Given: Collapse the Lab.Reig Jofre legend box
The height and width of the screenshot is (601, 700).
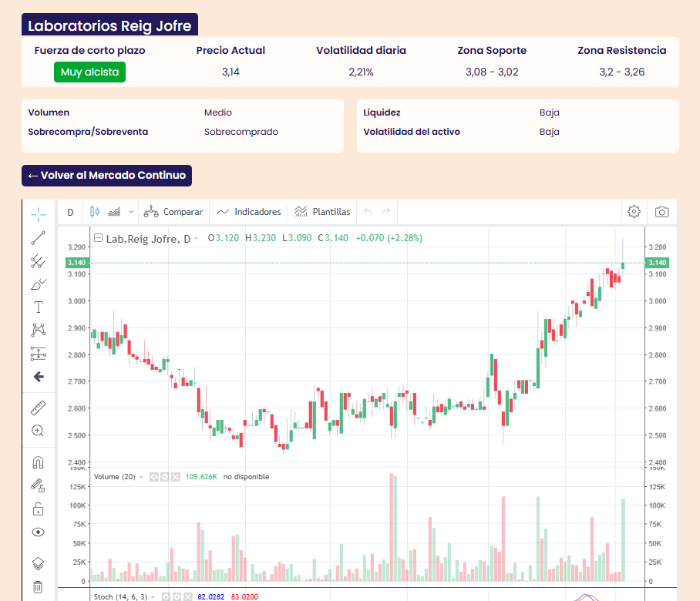Looking at the screenshot, I should pyautogui.click(x=98, y=238).
